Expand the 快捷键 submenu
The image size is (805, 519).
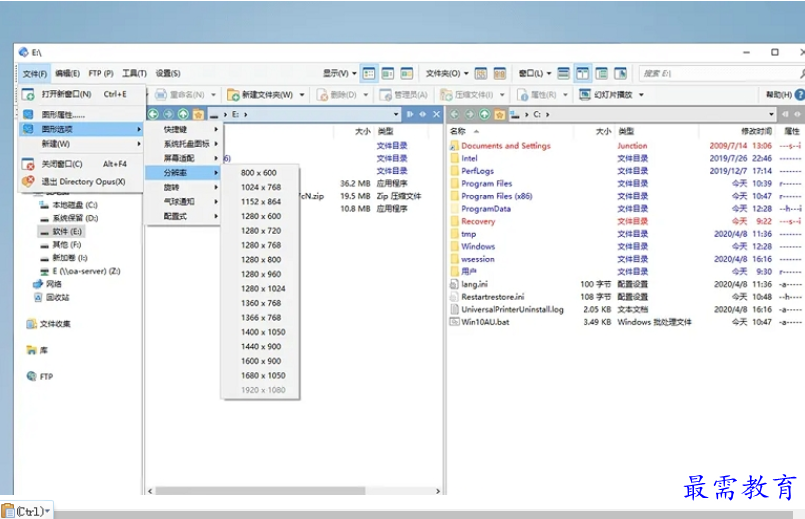pos(185,129)
